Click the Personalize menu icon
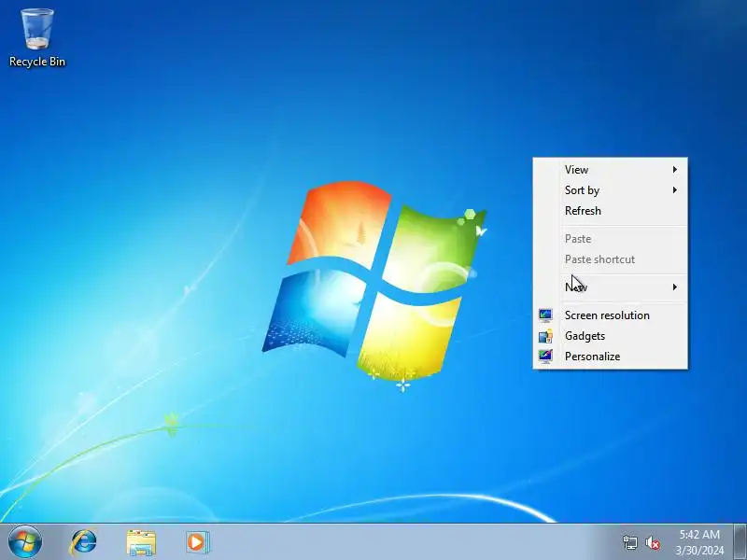The height and width of the screenshot is (560, 747). coord(545,357)
